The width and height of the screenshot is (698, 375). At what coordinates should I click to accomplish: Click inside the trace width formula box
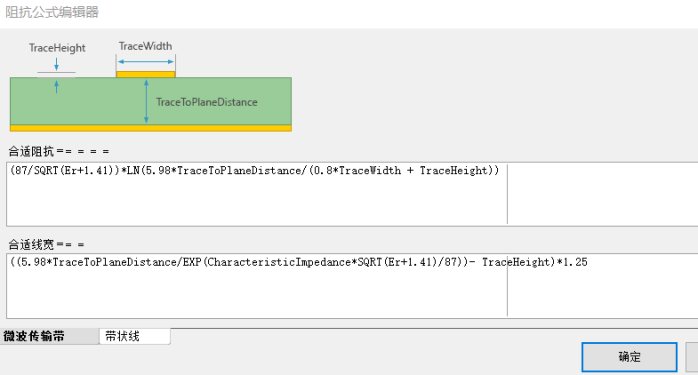coord(352,286)
